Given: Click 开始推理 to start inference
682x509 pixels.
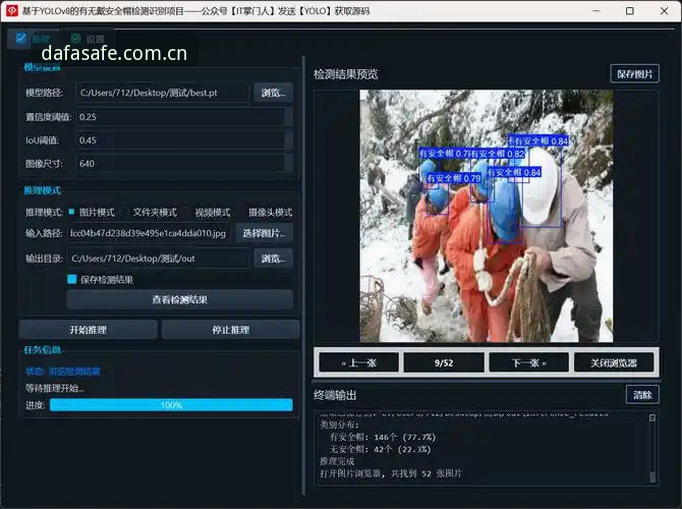Looking at the screenshot, I should pyautogui.click(x=88, y=330).
